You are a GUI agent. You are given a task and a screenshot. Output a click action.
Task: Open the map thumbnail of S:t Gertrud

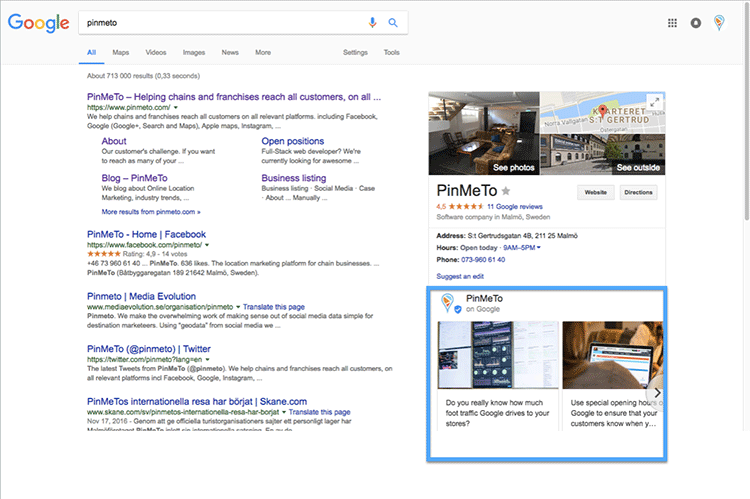click(603, 113)
